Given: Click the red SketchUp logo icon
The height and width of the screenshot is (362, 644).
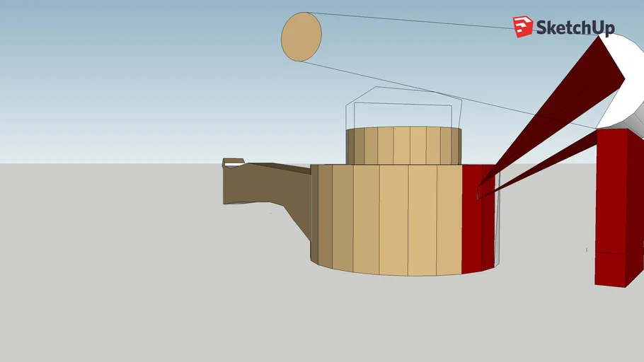Looking at the screenshot, I should click(523, 27).
